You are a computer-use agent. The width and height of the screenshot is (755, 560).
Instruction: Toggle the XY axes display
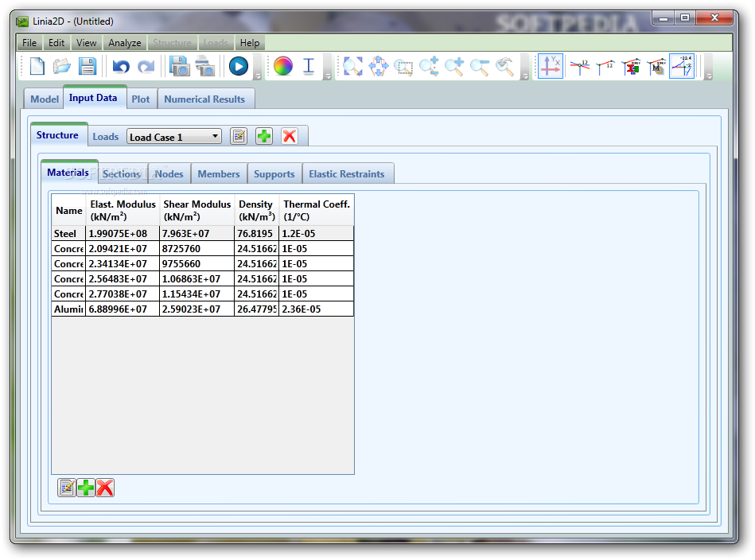click(551, 66)
